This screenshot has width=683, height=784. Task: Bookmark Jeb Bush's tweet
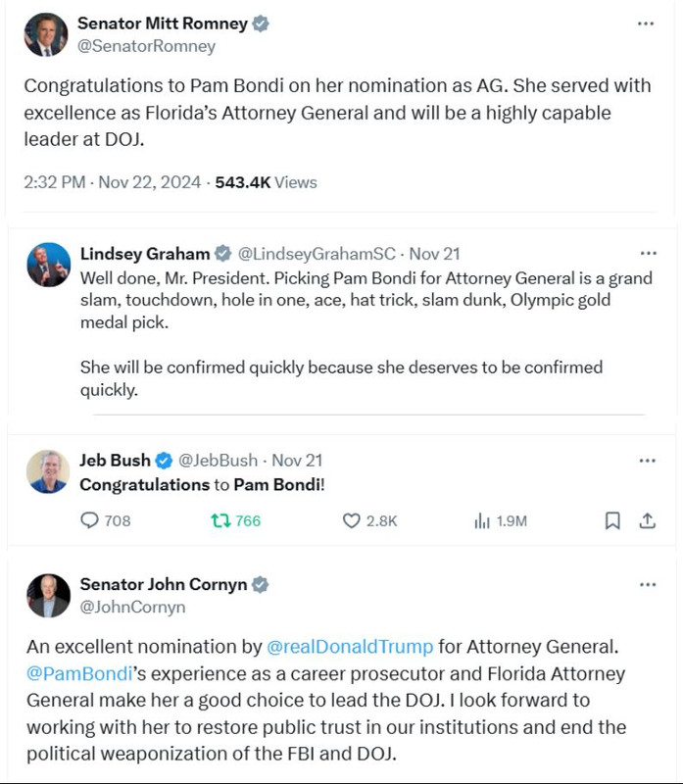pyautogui.click(x=612, y=521)
